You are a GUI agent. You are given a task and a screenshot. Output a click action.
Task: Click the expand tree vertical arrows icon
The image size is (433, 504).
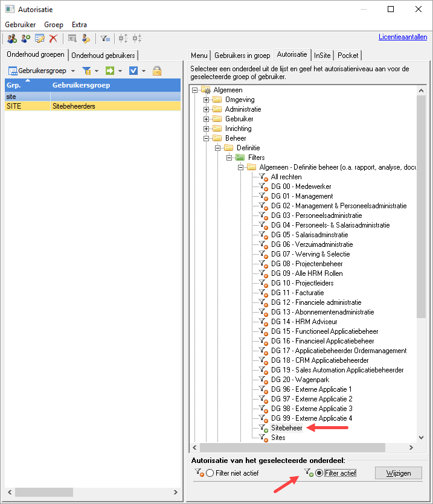click(x=123, y=39)
